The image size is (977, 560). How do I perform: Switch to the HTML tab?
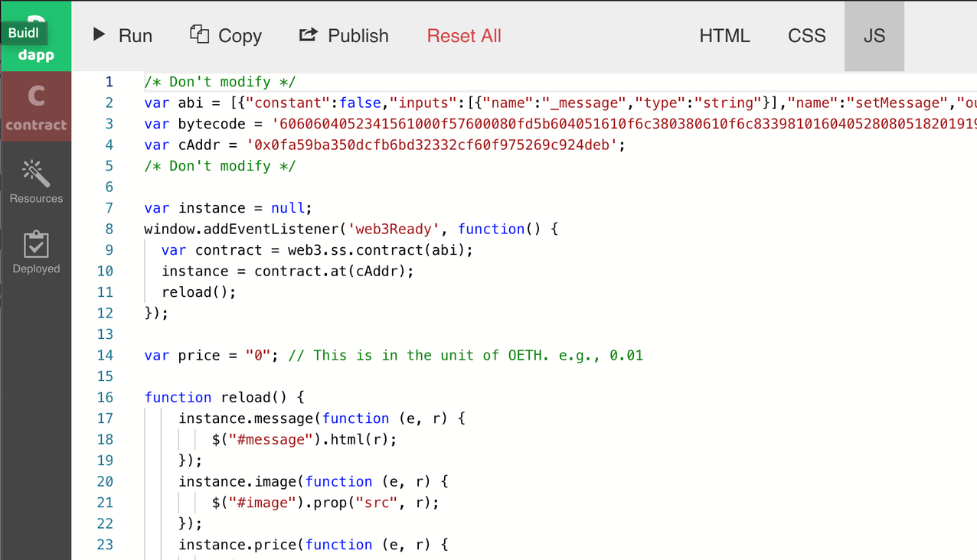pos(724,36)
